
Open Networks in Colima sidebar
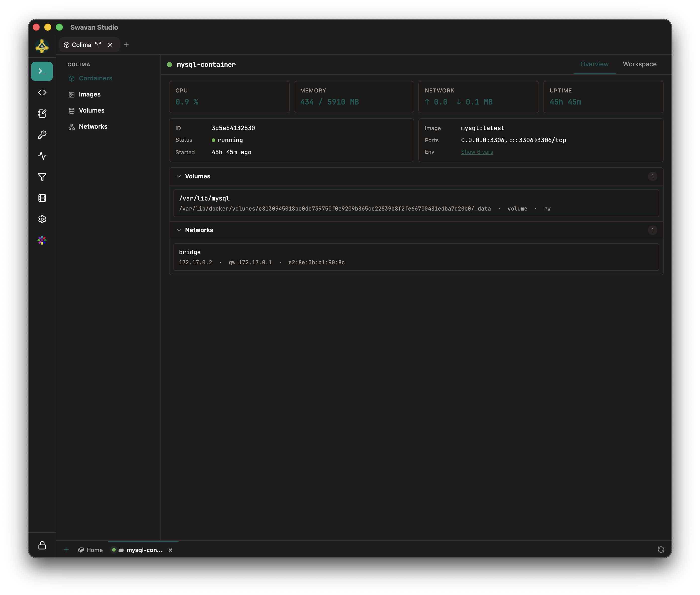[x=93, y=126]
